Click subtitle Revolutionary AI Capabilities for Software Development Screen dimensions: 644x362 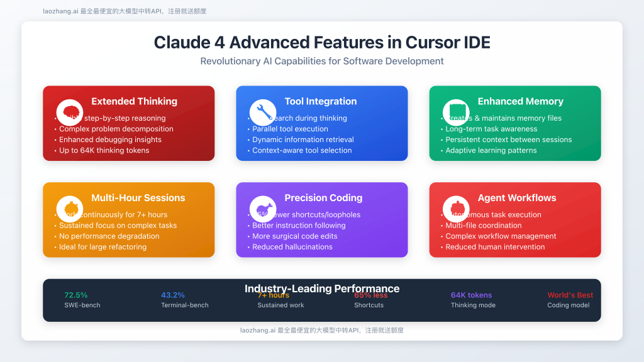[322, 61]
